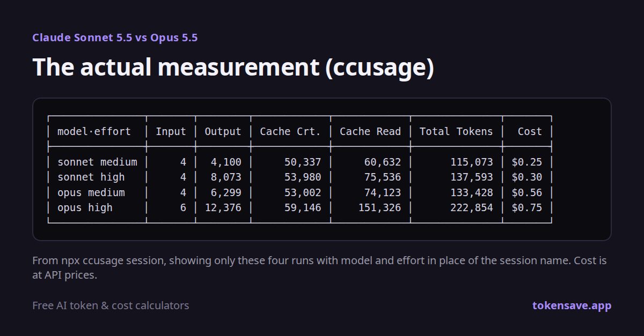
Task: Click cache creation value 59,146
Action: pyautogui.click(x=303, y=207)
